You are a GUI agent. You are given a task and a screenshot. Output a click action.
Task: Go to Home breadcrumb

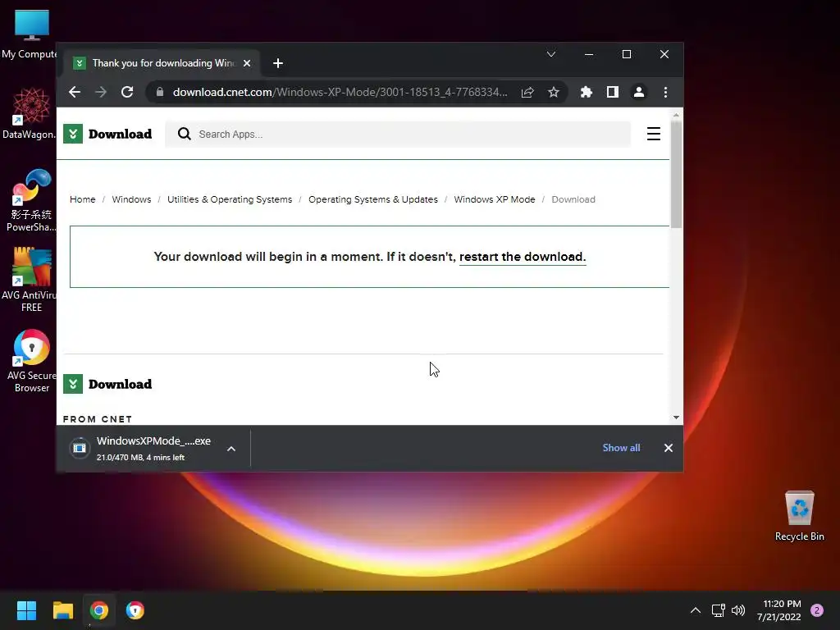tap(83, 199)
